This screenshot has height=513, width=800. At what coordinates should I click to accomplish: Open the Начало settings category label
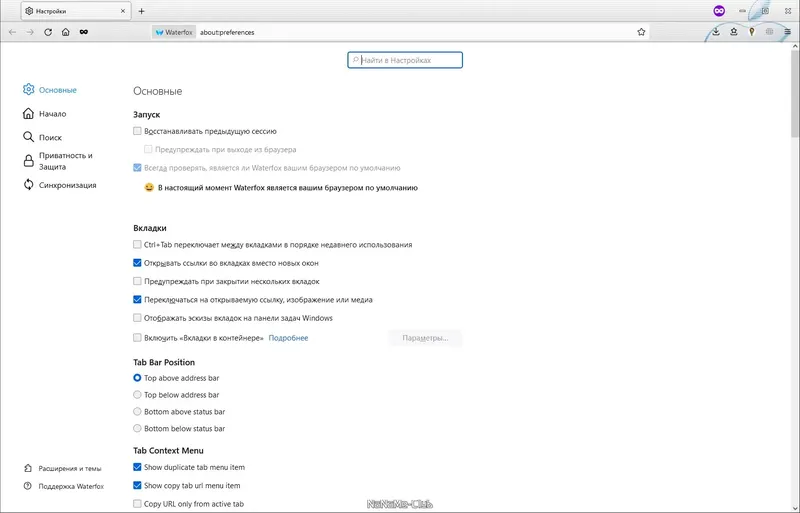click(53, 114)
